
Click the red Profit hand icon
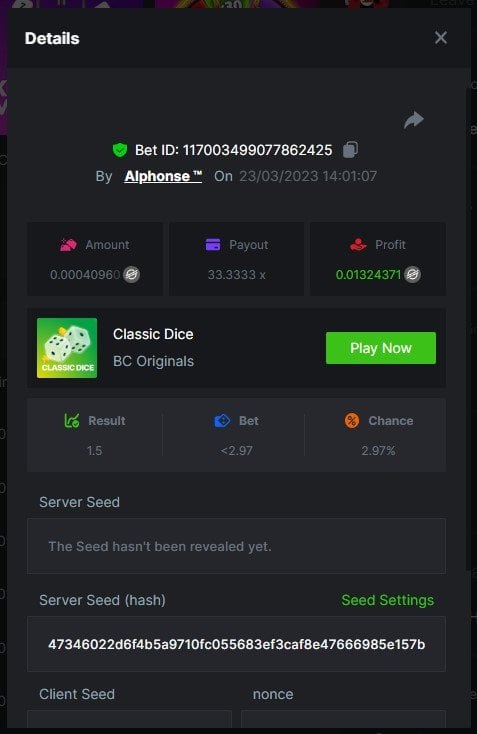pos(358,244)
